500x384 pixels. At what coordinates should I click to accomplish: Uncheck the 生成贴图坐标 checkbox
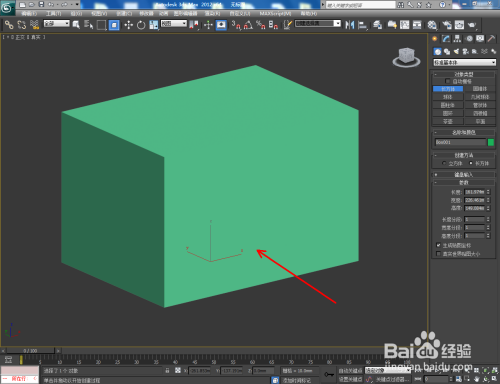pos(439,245)
